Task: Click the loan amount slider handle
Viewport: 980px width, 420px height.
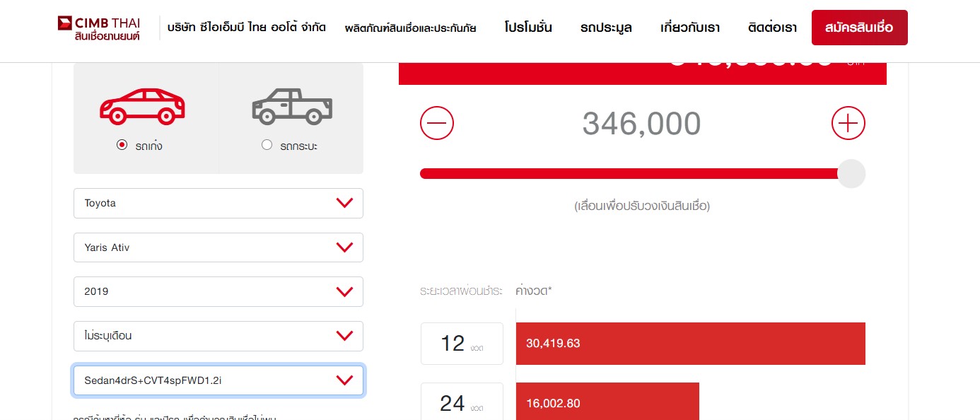Action: pos(851,174)
